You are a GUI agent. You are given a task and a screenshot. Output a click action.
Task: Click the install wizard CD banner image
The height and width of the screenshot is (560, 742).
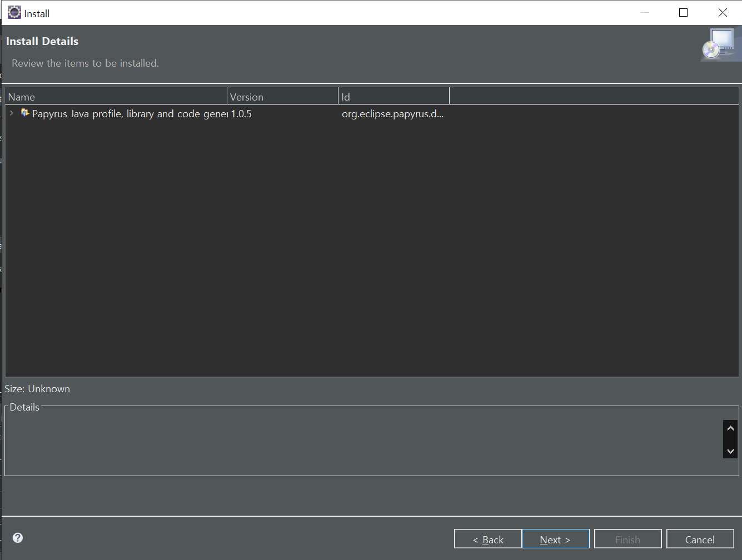(720, 44)
